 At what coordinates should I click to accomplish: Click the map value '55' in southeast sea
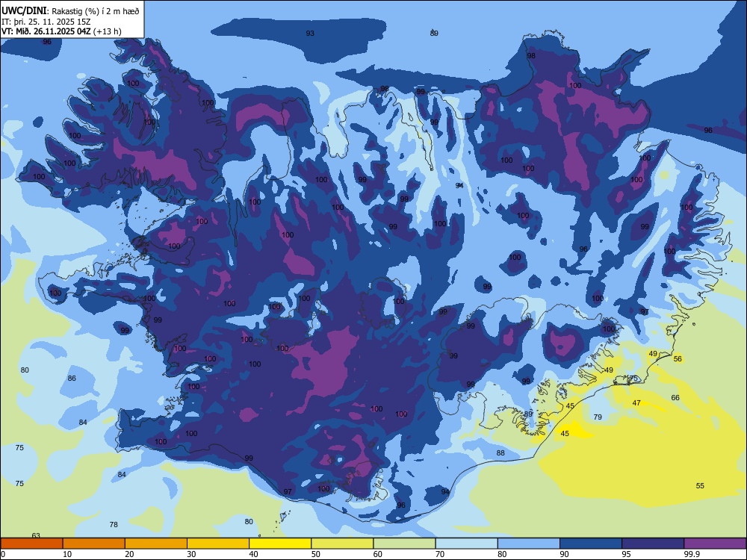(700, 486)
